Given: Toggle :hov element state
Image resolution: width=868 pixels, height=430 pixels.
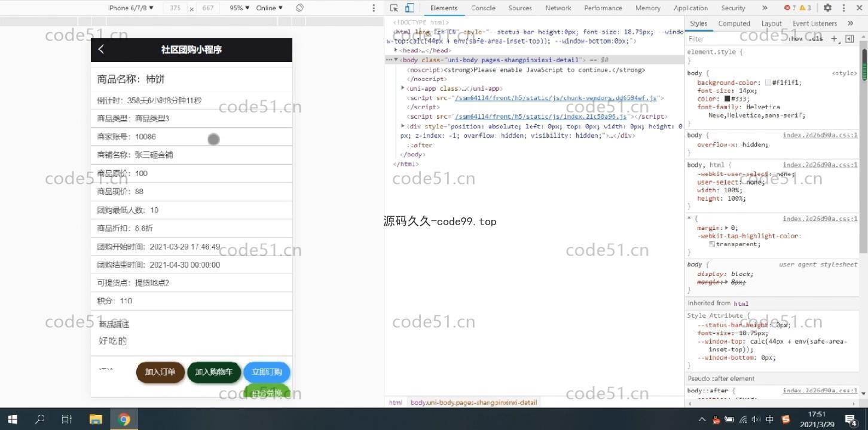Looking at the screenshot, I should click(796, 39).
